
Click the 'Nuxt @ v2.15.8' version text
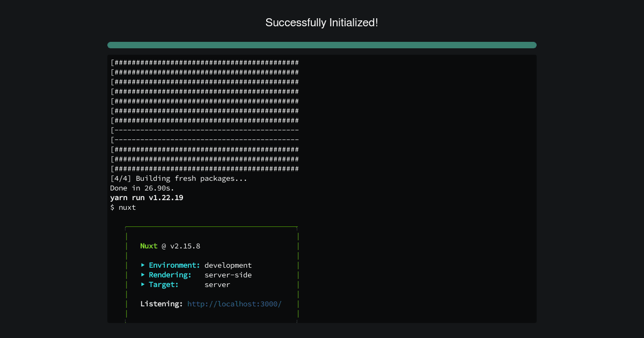[170, 246]
